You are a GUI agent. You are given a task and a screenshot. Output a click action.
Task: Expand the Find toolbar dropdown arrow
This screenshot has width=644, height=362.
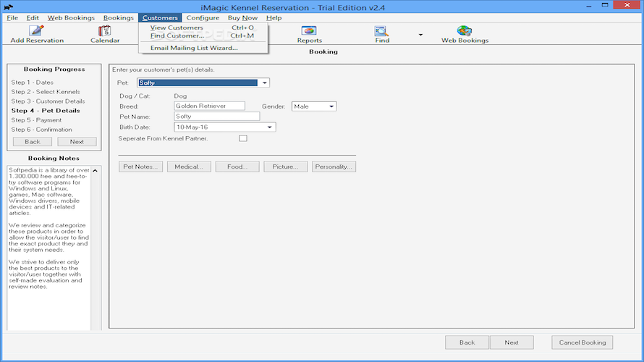click(420, 35)
